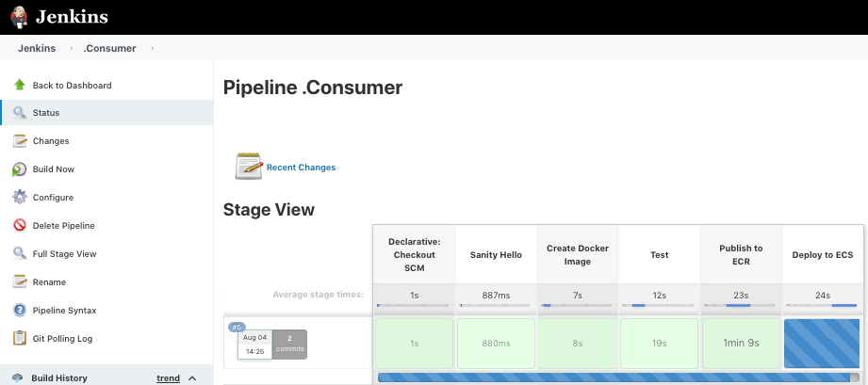Image resolution: width=868 pixels, height=385 pixels.
Task: Click the Build History weather icon
Action: point(17,378)
